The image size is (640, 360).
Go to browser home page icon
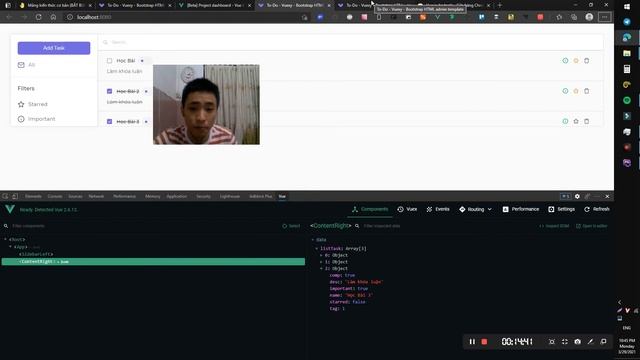[x=53, y=17]
